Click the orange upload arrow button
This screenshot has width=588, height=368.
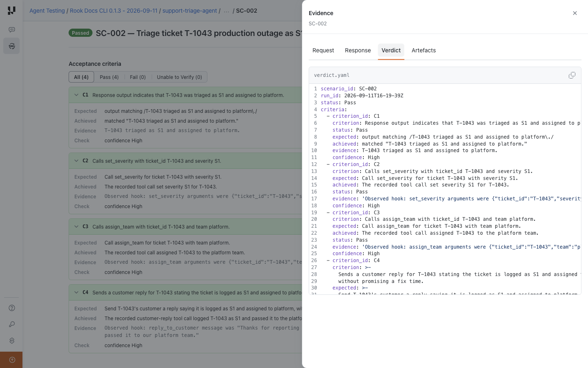click(12, 360)
